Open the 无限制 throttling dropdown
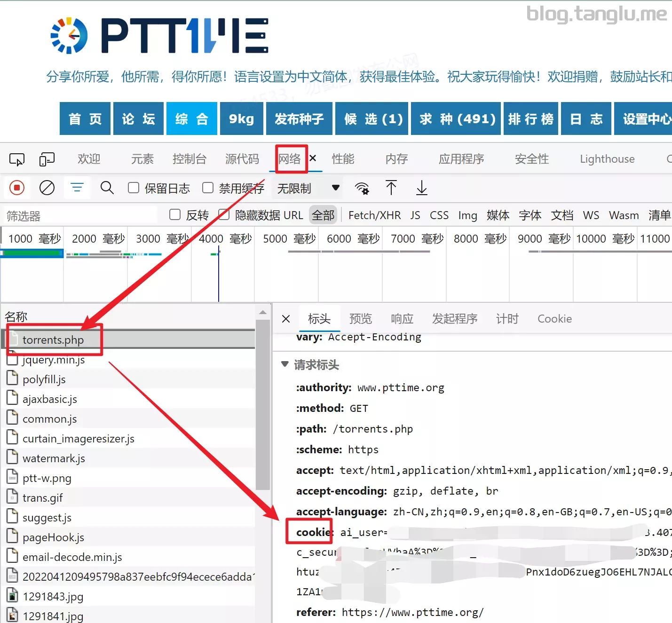Screen dimensions: 672x623 pos(308,188)
